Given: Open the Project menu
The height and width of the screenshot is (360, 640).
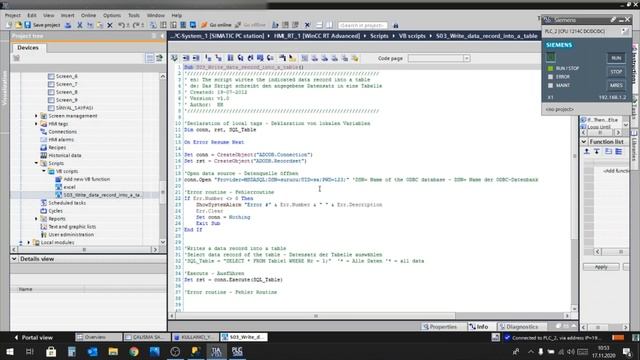Looking at the screenshot, I should tap(13, 16).
